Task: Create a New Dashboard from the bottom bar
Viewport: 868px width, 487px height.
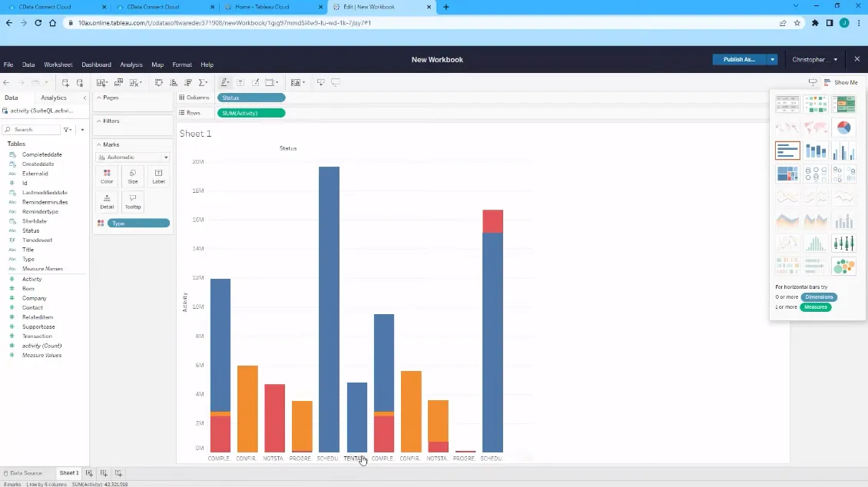Action: point(102,473)
